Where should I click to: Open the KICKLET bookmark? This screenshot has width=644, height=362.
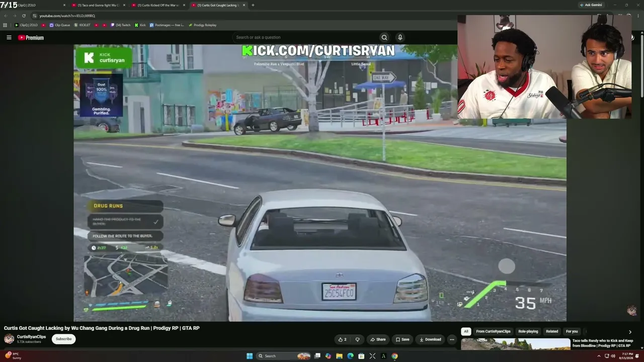[x=82, y=25]
